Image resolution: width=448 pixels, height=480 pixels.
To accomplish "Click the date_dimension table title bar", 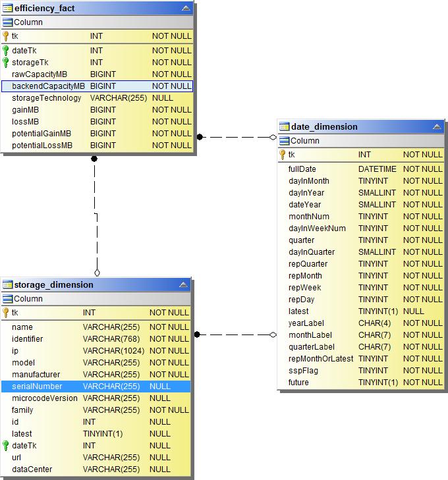I will coord(361,126).
